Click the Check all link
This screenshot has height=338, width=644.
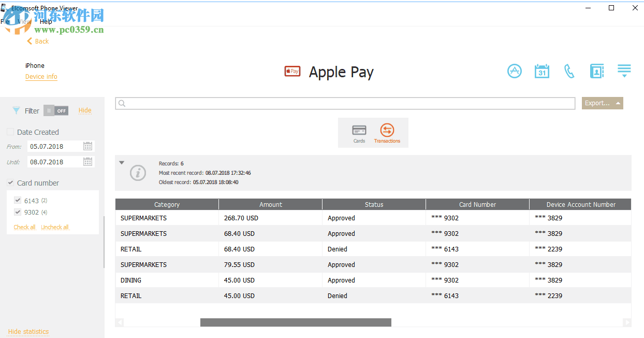pyautogui.click(x=25, y=227)
